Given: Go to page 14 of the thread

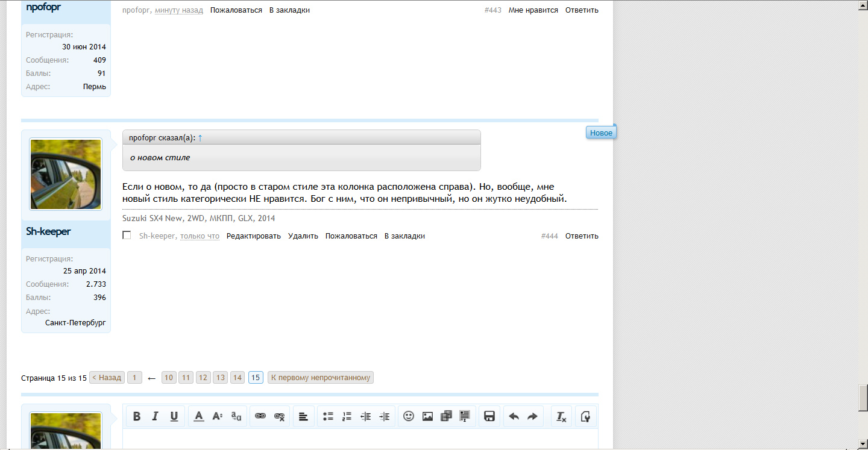Looking at the screenshot, I should point(237,378).
